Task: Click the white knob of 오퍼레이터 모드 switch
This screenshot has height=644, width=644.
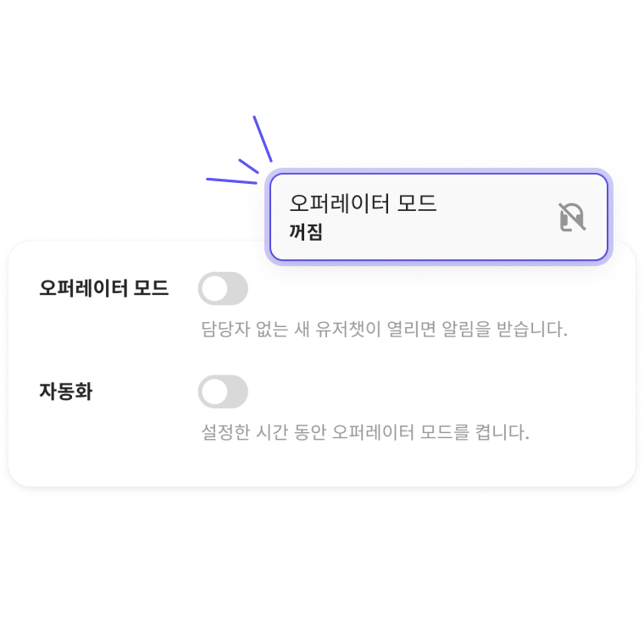Action: 214,288
